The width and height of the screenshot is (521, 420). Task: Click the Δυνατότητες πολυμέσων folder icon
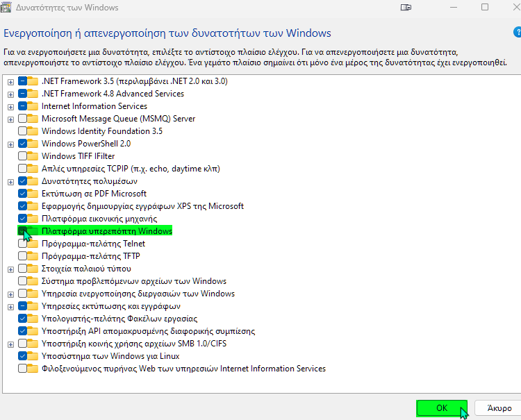point(32,181)
